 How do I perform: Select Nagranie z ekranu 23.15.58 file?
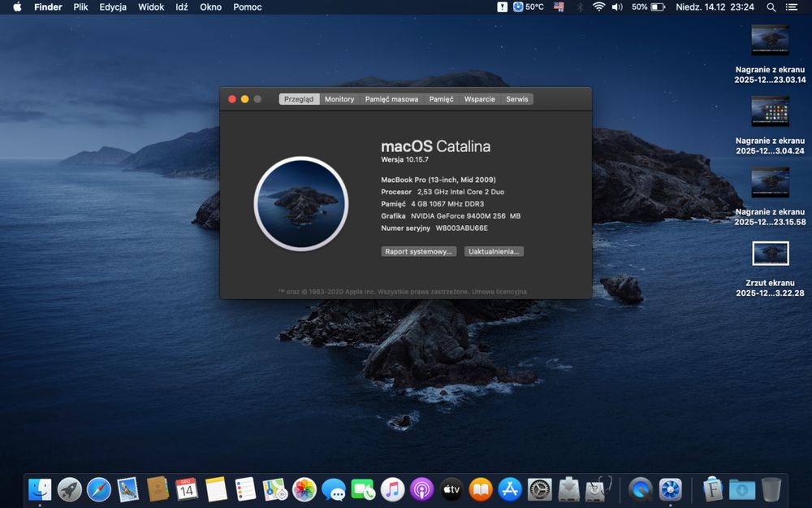pyautogui.click(x=770, y=196)
